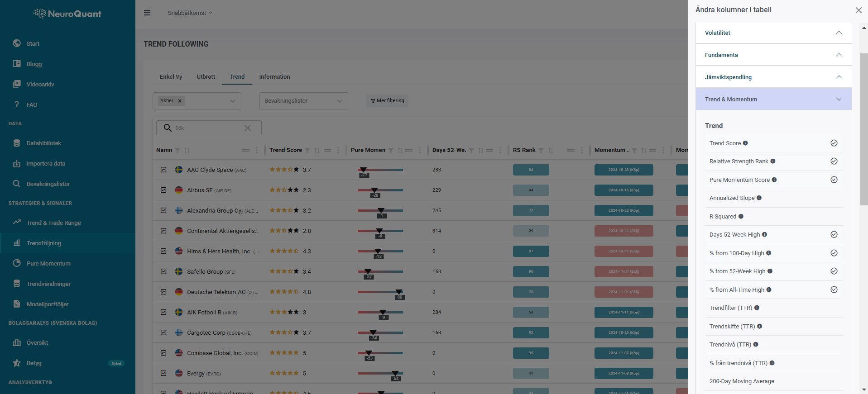Switch to the Information tab

(274, 77)
